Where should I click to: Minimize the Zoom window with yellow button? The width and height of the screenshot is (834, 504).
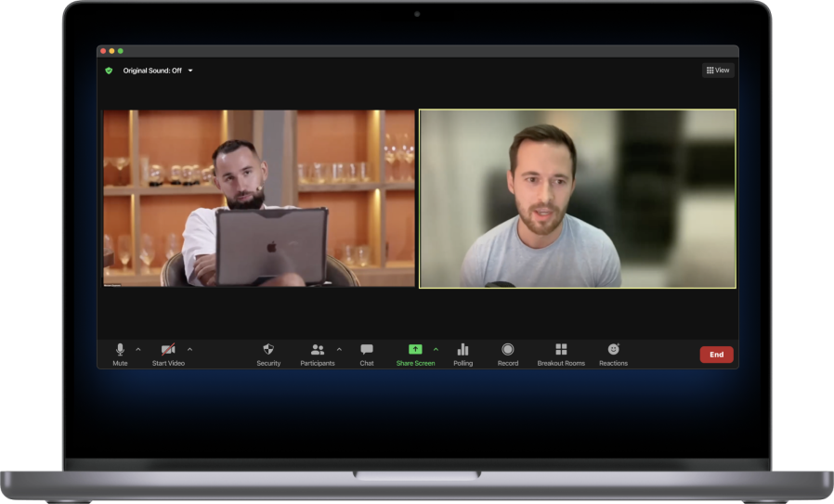111,51
